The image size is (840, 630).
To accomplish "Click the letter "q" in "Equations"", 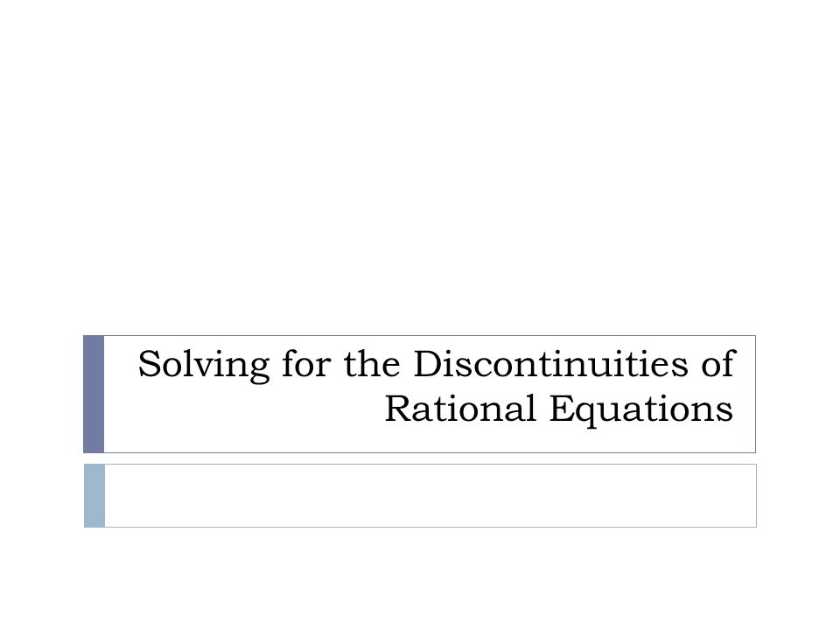I will (592, 414).
